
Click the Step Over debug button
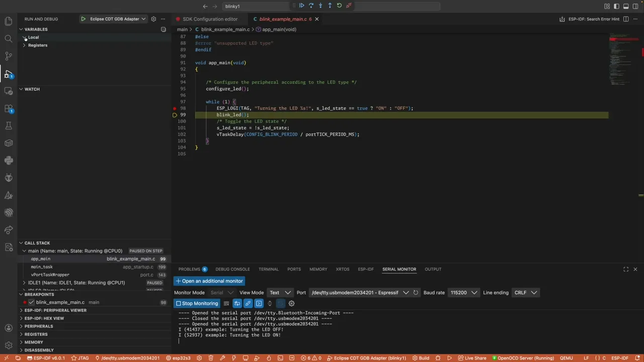(x=311, y=6)
